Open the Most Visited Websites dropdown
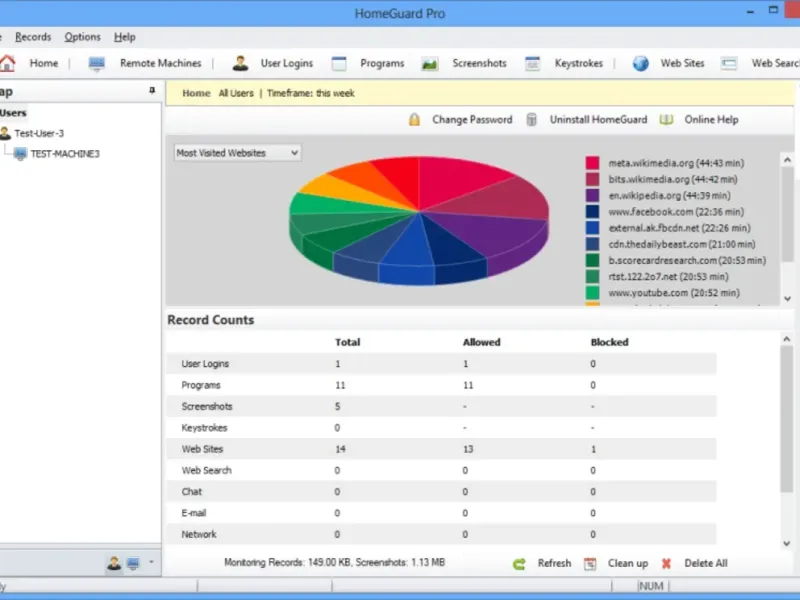This screenshot has height=600, width=800. click(237, 153)
